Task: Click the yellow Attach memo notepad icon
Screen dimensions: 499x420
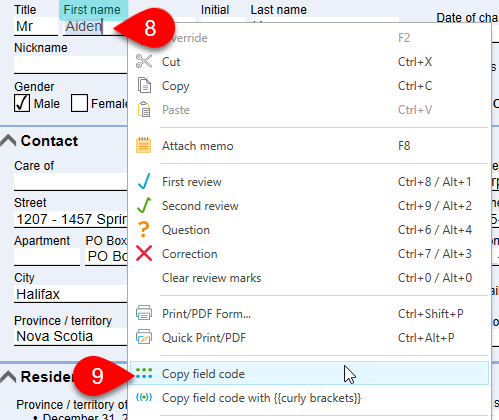Action: pos(144,146)
